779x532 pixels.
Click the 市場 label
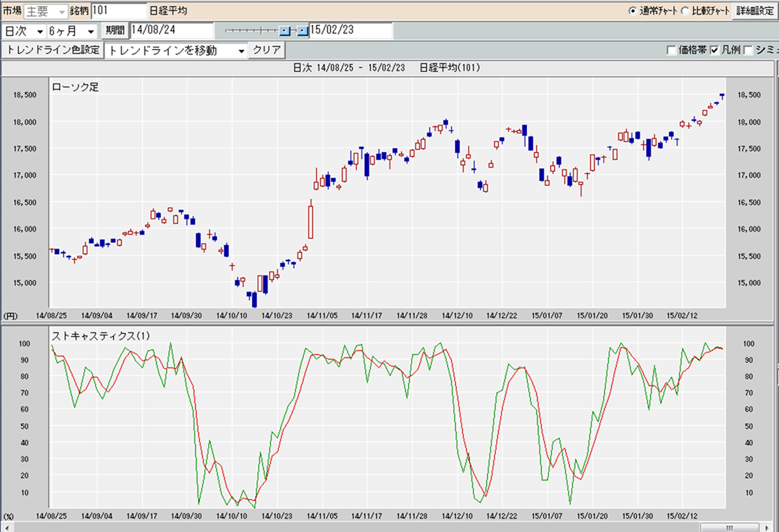12,10
